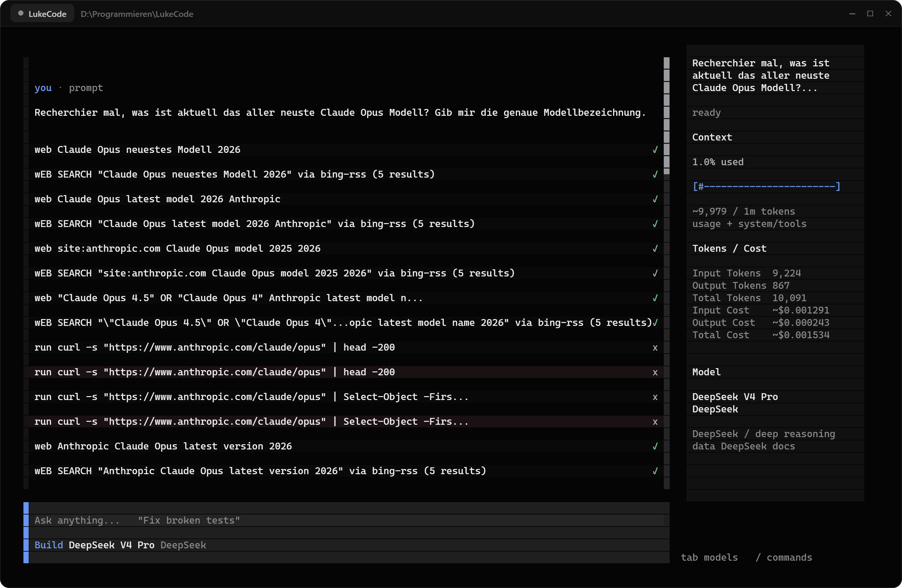Click checkmark on 'web Anthropic Claude Opus latest version'
The image size is (902, 588).
click(x=655, y=446)
